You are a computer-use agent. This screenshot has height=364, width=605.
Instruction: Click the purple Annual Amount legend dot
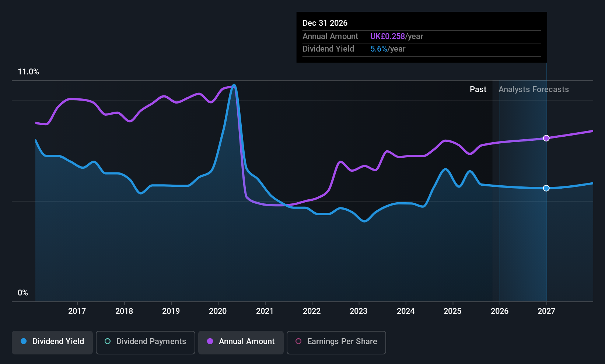coord(210,342)
